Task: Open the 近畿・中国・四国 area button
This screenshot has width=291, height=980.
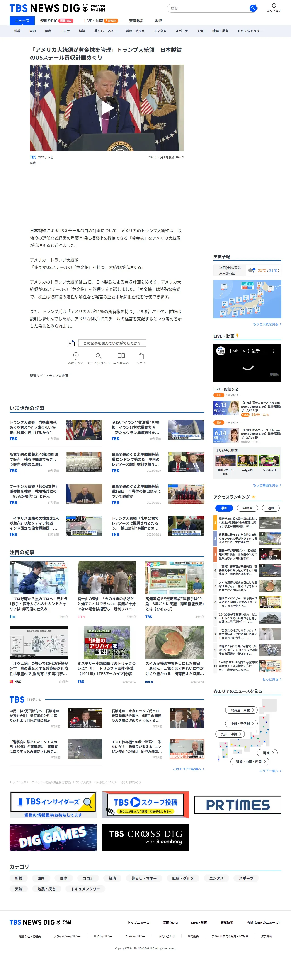Action: coord(250,762)
